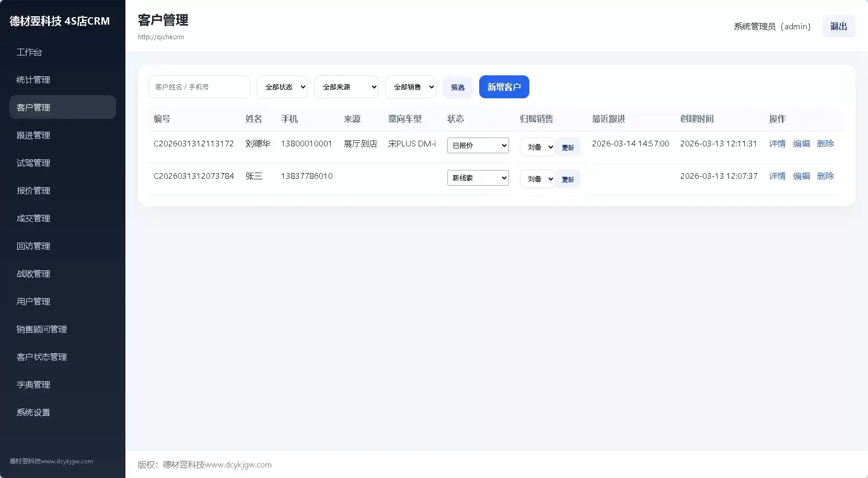
Task: Delete customer 刘德华 via 删除
Action: [825, 144]
